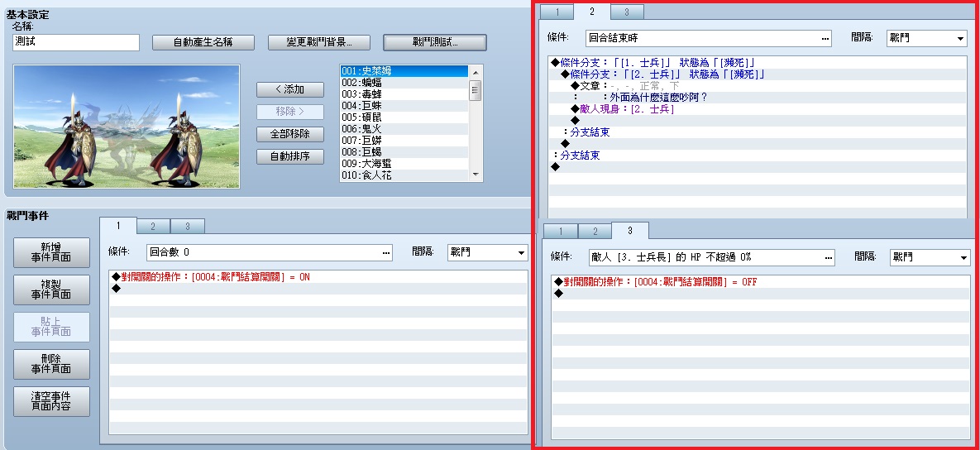Select the 戰鬥結算開關 = OFF command line
The width and height of the screenshot is (980, 450).
tap(761, 282)
